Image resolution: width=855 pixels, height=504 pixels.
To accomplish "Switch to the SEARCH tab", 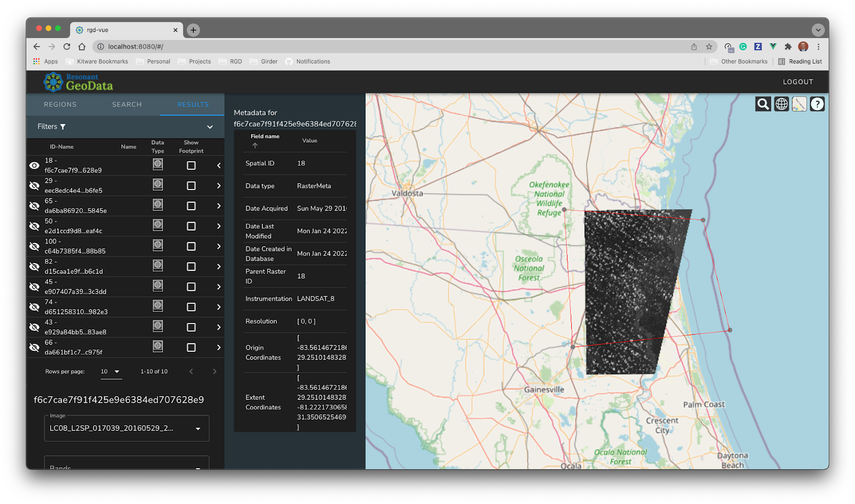I will [x=127, y=105].
